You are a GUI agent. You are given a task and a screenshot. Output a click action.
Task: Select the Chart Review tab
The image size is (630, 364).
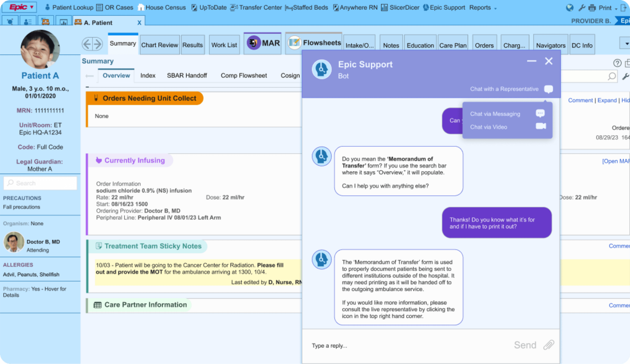[x=159, y=45]
